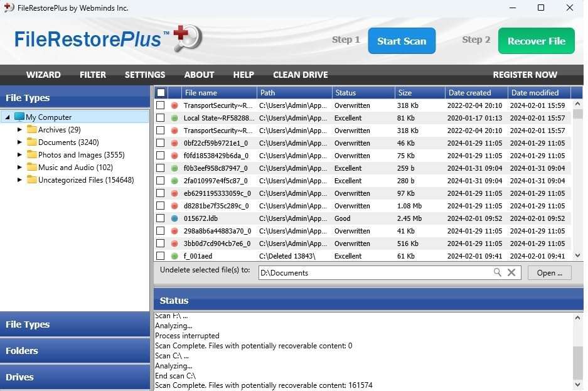Select the Uncategorized Files (154648) tree item
The height and width of the screenshot is (391, 588).
coord(86,180)
